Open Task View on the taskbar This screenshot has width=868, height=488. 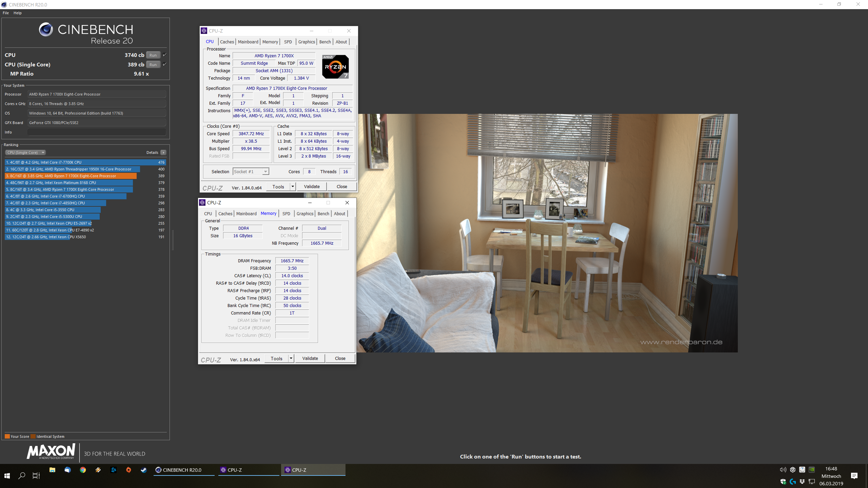tap(36, 476)
